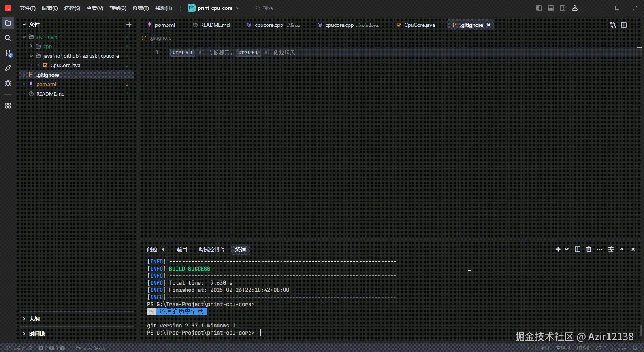Expand the cpp folder

pos(31,46)
